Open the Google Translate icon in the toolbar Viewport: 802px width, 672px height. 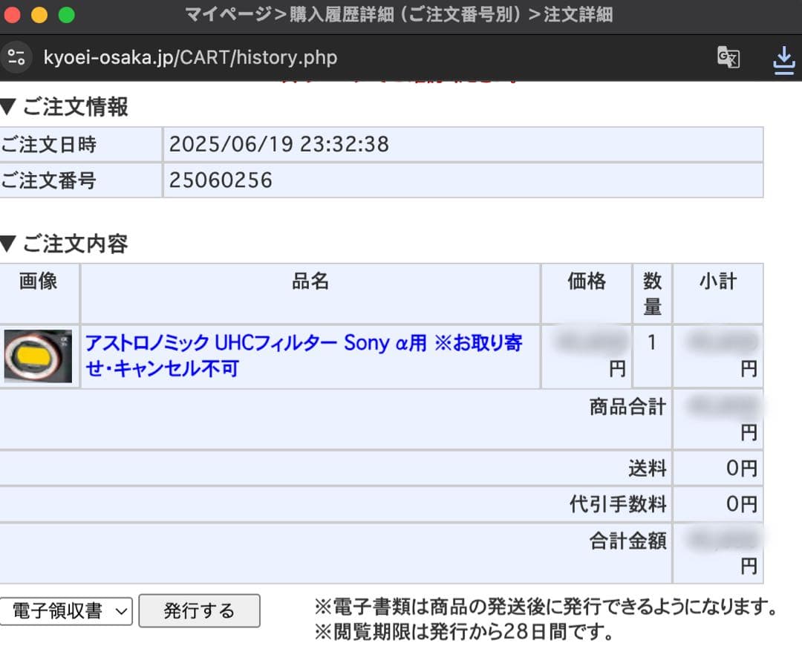(728, 57)
